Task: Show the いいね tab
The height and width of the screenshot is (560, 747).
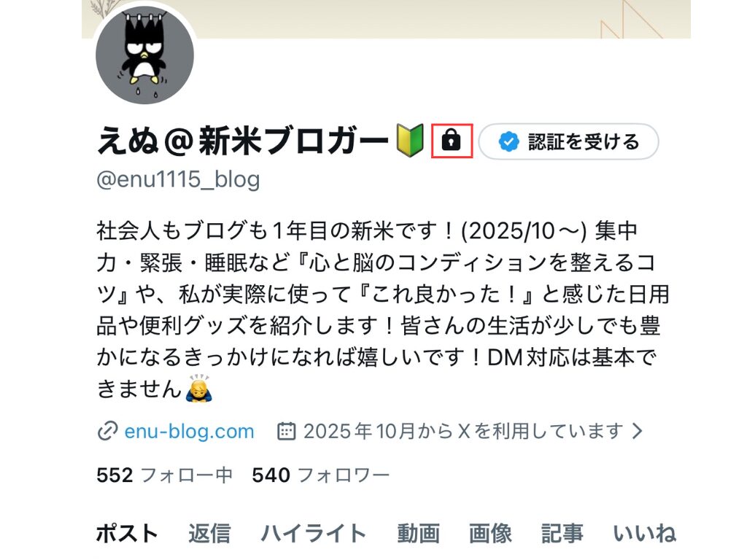Action: [x=644, y=533]
